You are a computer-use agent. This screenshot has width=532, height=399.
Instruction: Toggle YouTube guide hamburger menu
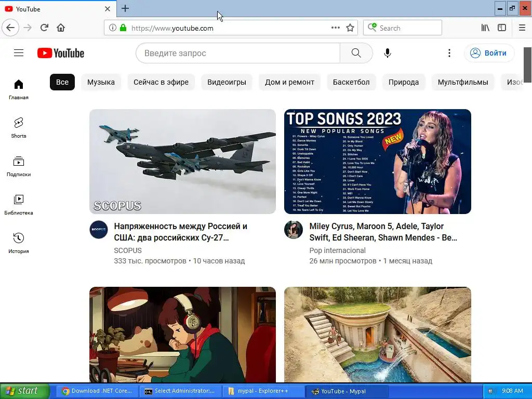[x=19, y=53]
